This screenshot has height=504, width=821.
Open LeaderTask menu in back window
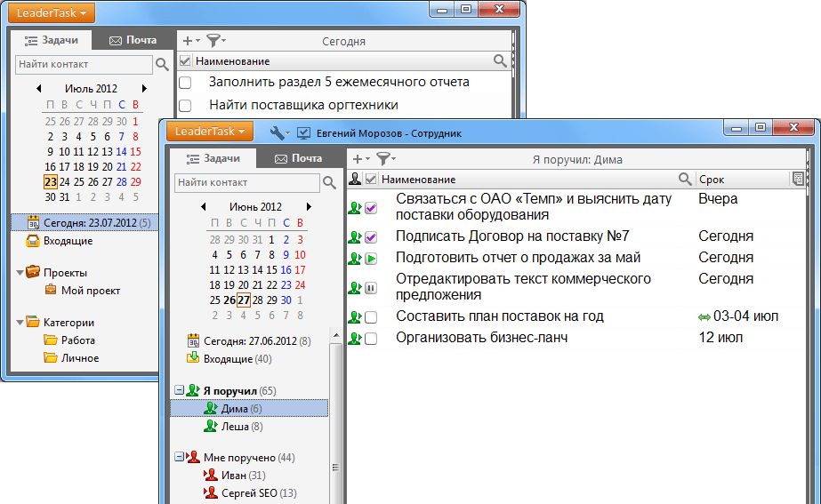(x=52, y=13)
